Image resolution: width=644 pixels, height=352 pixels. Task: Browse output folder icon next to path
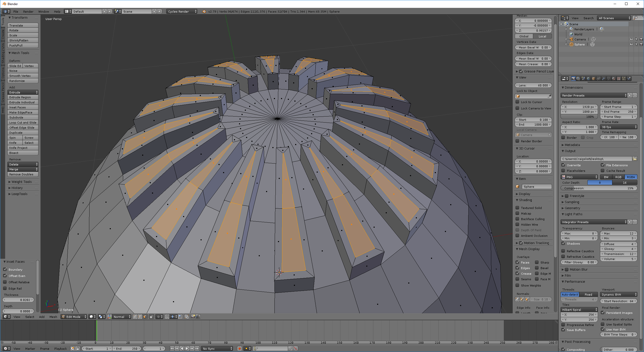[635, 159]
